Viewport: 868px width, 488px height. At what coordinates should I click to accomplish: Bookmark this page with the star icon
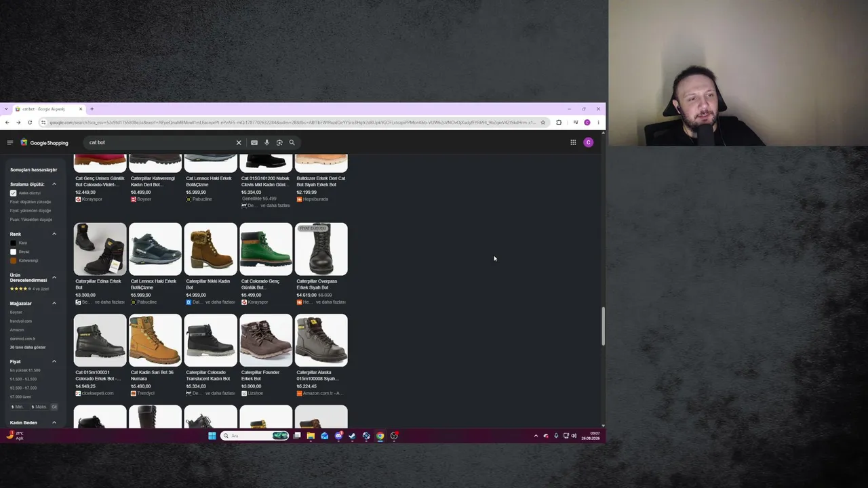click(542, 123)
